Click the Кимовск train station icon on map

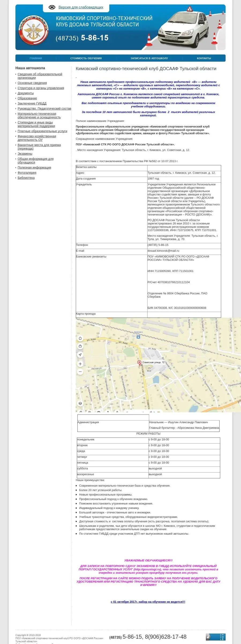click(138, 337)
